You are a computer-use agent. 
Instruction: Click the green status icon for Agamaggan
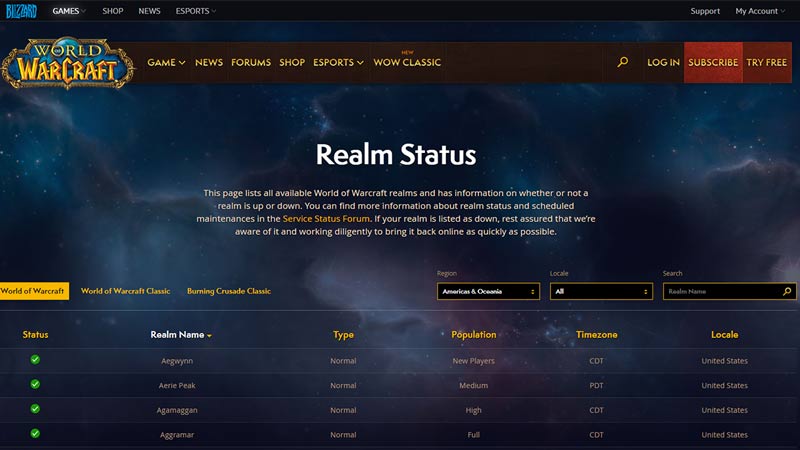[x=35, y=409]
